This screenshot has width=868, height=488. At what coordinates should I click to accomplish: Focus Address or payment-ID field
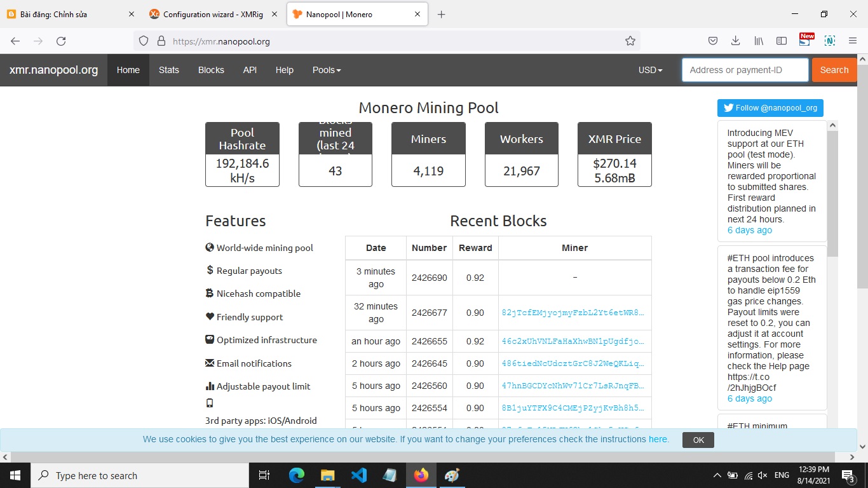tap(745, 70)
